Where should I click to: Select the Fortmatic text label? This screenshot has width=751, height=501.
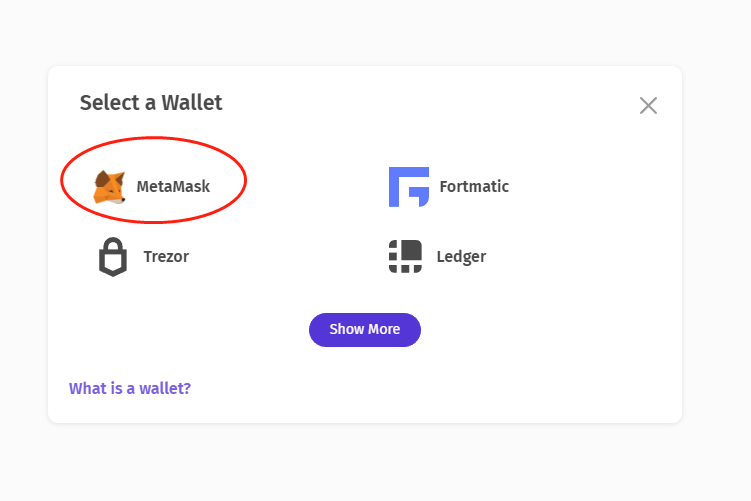[x=474, y=187]
